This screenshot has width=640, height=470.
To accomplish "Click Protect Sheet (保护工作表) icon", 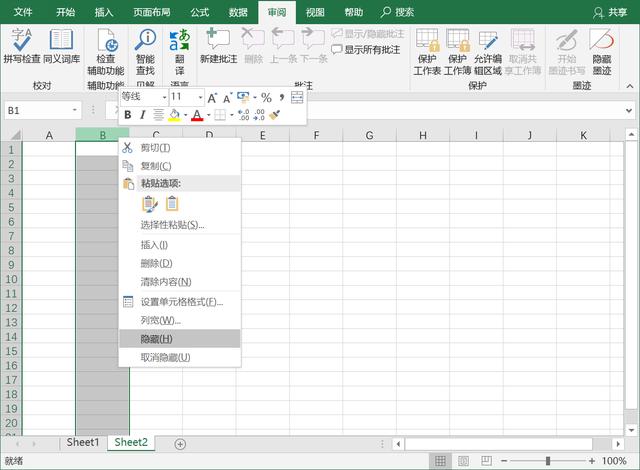I will click(427, 41).
